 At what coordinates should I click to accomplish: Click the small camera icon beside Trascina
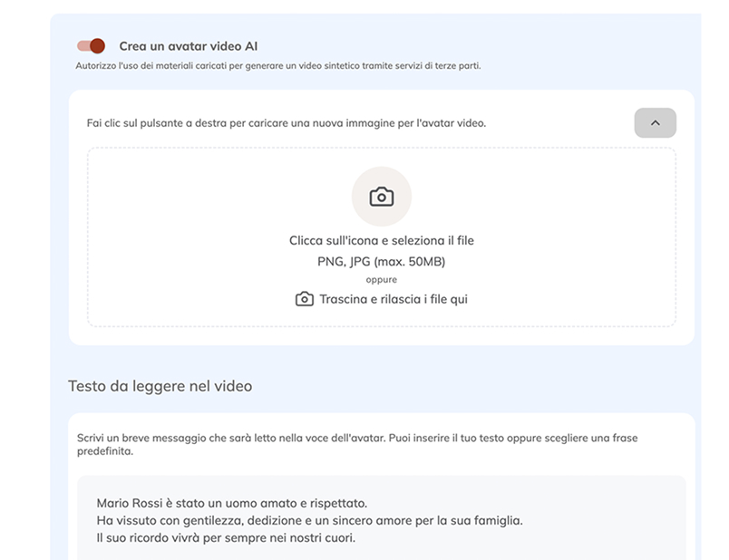click(x=305, y=299)
